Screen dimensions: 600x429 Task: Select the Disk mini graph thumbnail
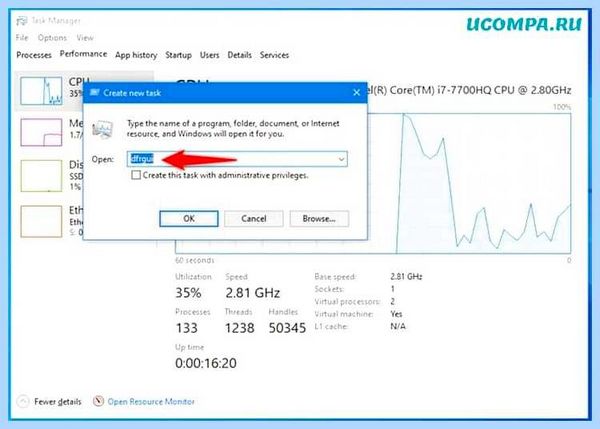click(41, 176)
